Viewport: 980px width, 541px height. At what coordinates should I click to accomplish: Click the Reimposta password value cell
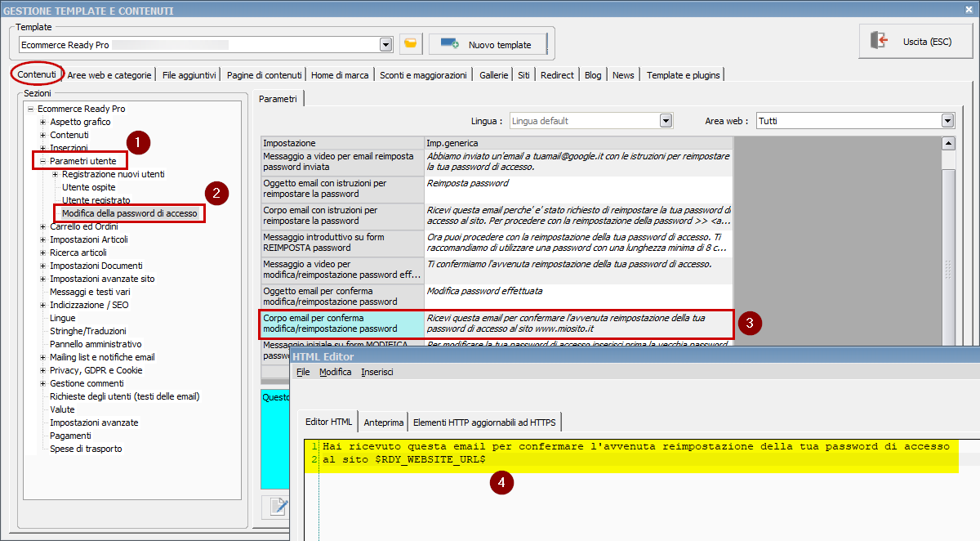pos(578,190)
